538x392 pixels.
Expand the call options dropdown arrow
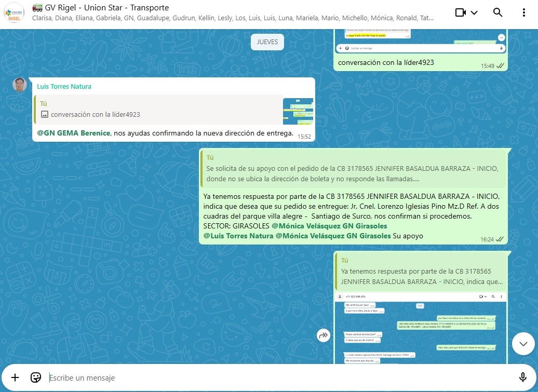point(474,13)
